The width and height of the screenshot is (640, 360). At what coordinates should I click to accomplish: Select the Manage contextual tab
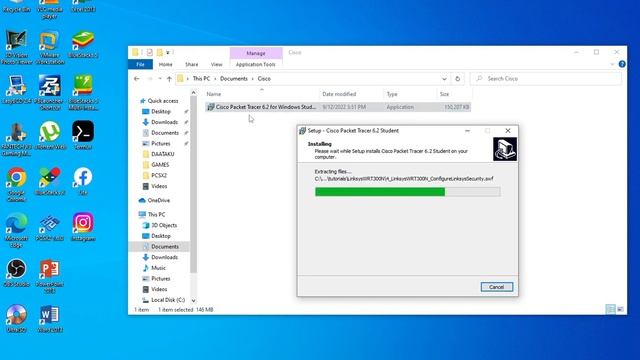[x=256, y=53]
